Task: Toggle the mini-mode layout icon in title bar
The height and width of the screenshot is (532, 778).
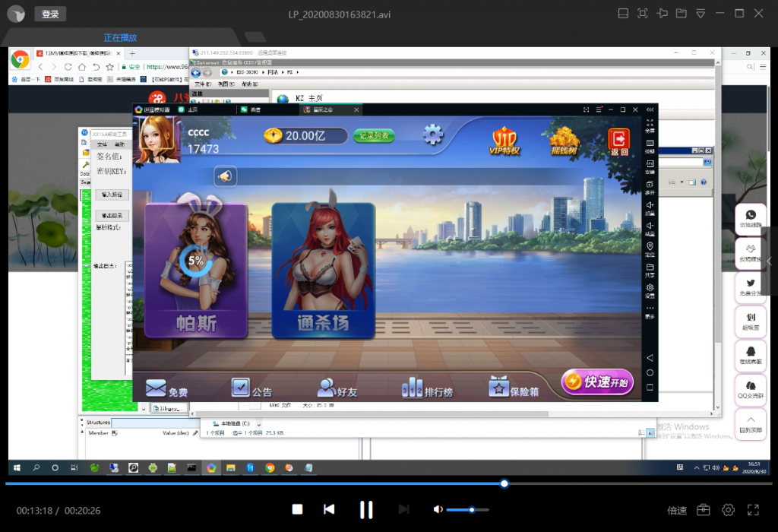Action: click(623, 14)
